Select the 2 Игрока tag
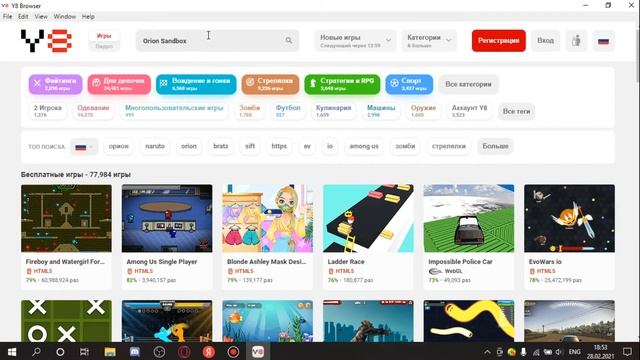Screen dimensions: 640x360 [x=47, y=111]
